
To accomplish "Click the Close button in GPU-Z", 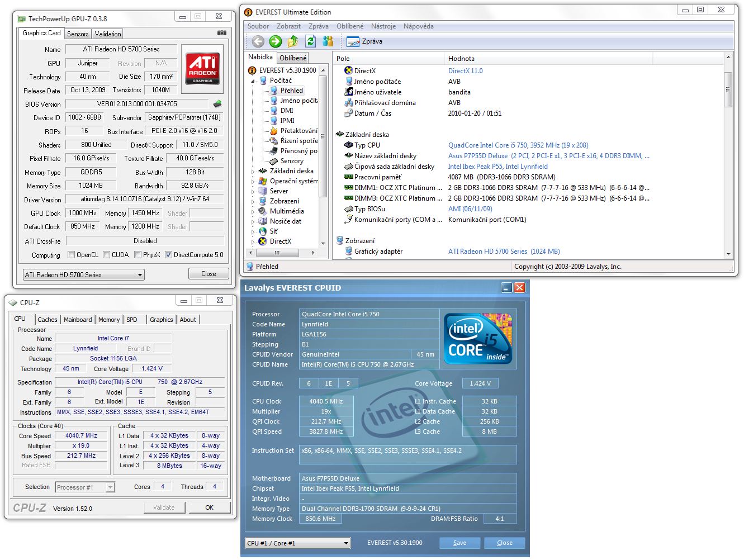I will 208,274.
